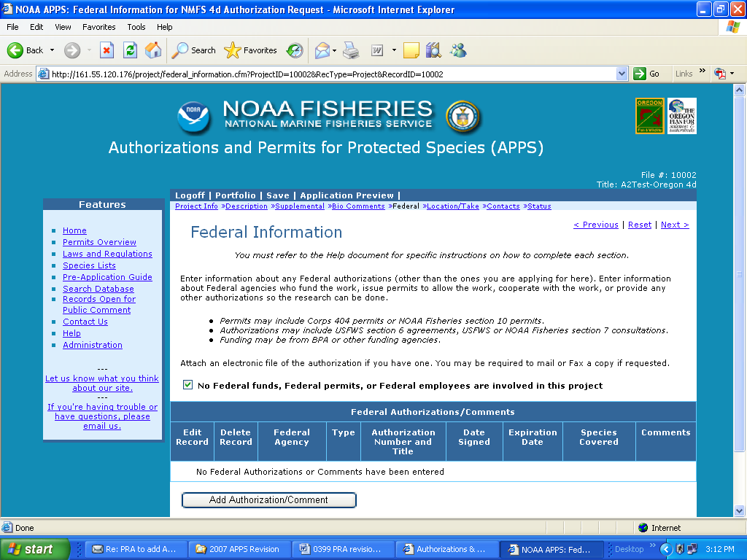The image size is (747, 560).
Task: Go to the Next > page link
Action: tap(675, 225)
